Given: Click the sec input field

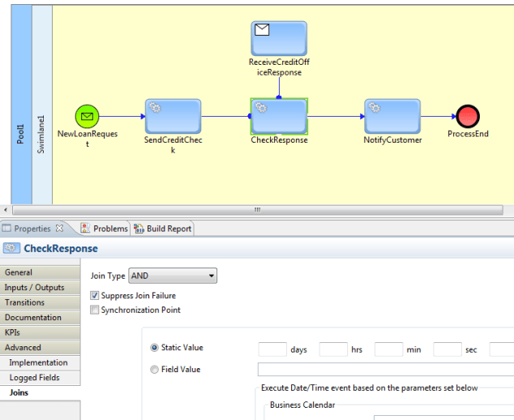Looking at the screenshot, I should [x=448, y=349].
